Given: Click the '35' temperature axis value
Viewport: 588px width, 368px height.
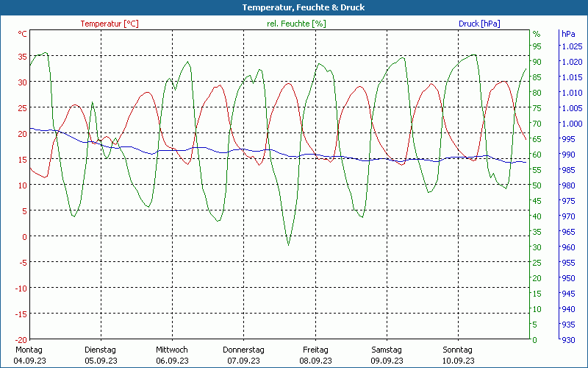Looking at the screenshot, I should coord(23,57).
